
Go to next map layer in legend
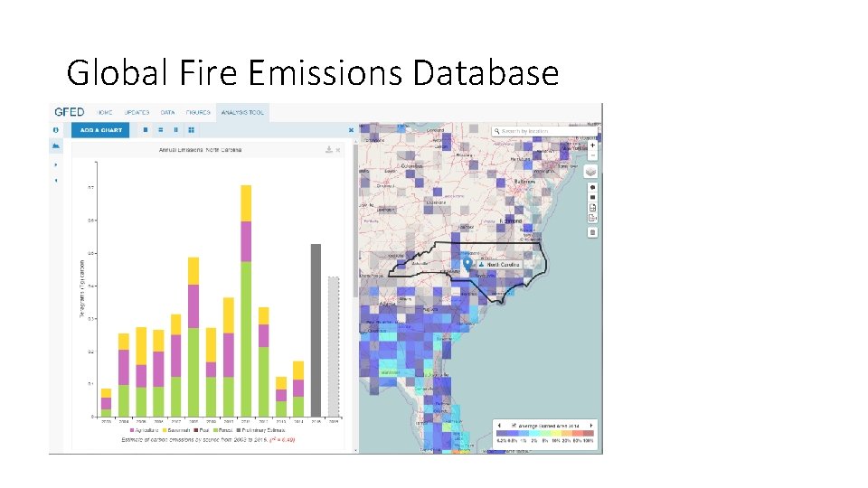[590, 426]
